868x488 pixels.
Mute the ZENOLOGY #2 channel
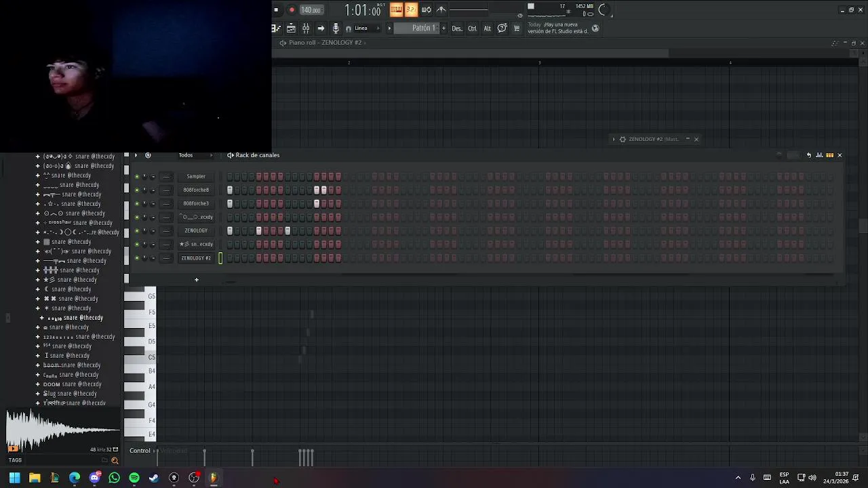pos(136,258)
